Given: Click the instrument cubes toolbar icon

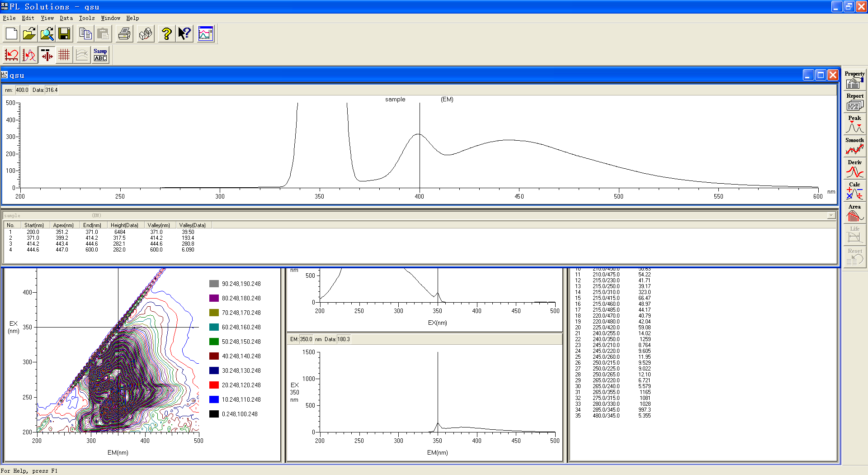Looking at the screenshot, I should tap(146, 33).
